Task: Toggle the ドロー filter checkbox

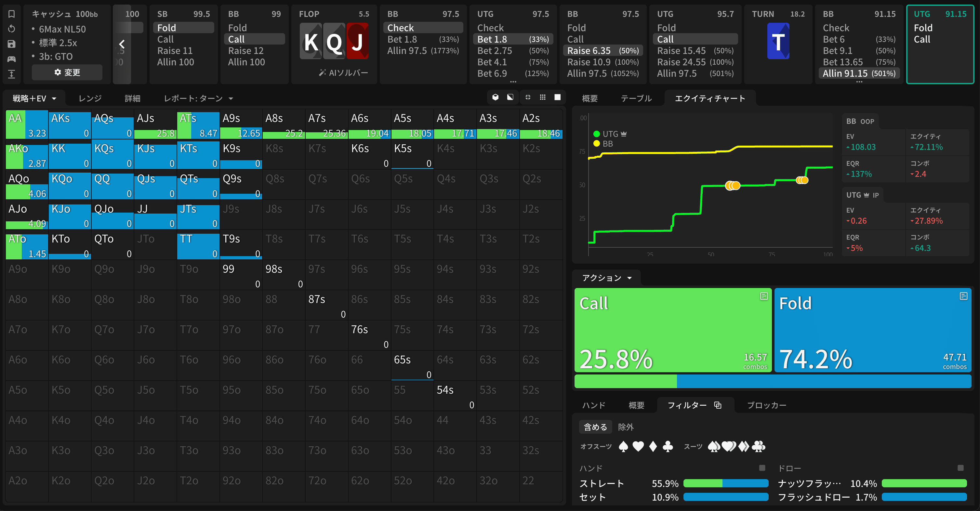Action: click(x=960, y=468)
